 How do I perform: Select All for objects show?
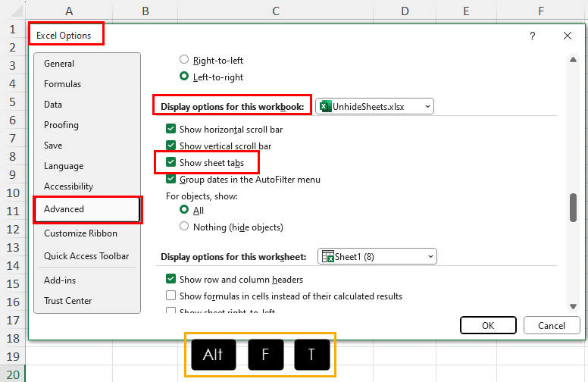183,209
